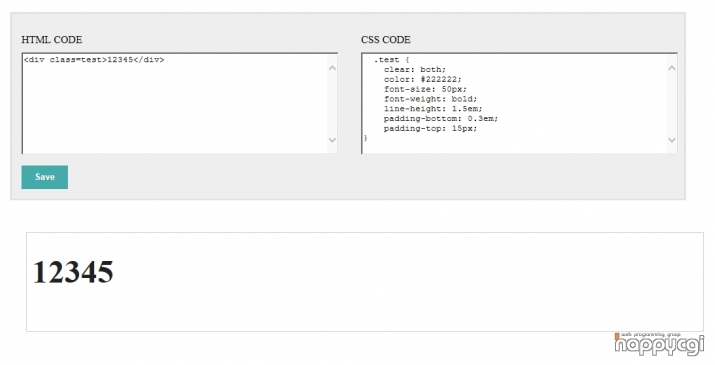Place cursor on the div class=test HTML line

tap(94, 60)
